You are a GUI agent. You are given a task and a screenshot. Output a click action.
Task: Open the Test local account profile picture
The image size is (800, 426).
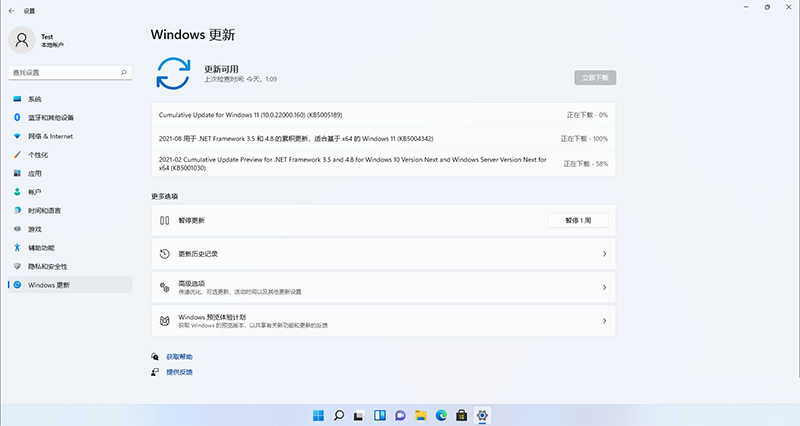[21, 40]
